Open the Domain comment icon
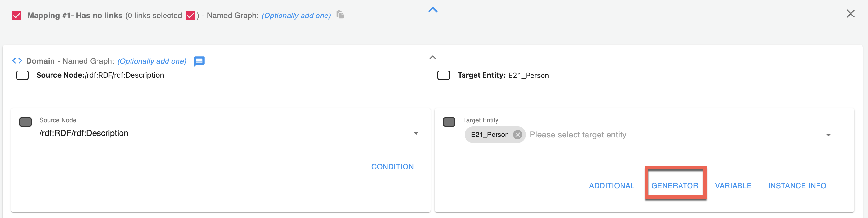 (199, 61)
